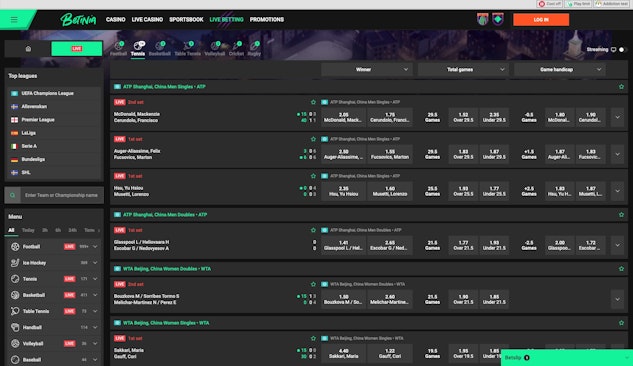Open the Promotions section
The image size is (633, 366).
pyautogui.click(x=267, y=19)
